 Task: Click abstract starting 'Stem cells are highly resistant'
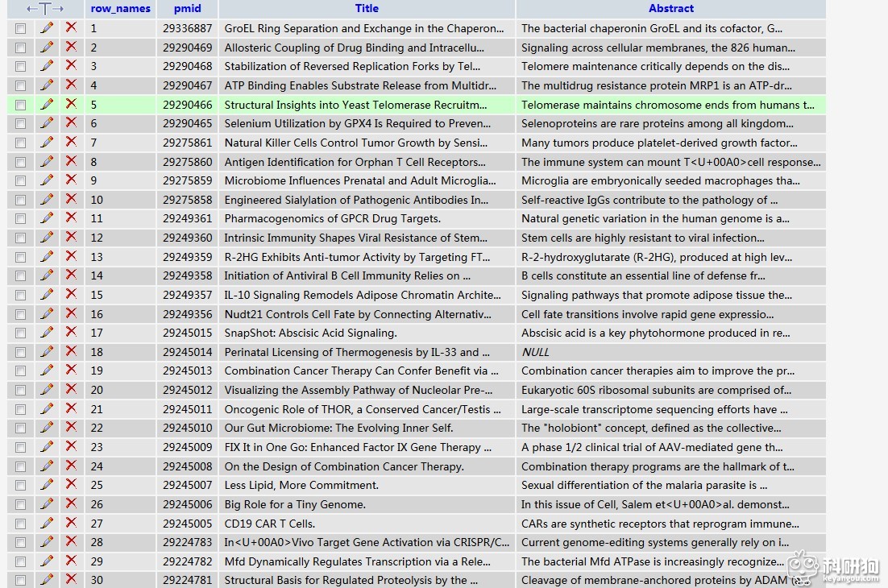pyautogui.click(x=643, y=238)
